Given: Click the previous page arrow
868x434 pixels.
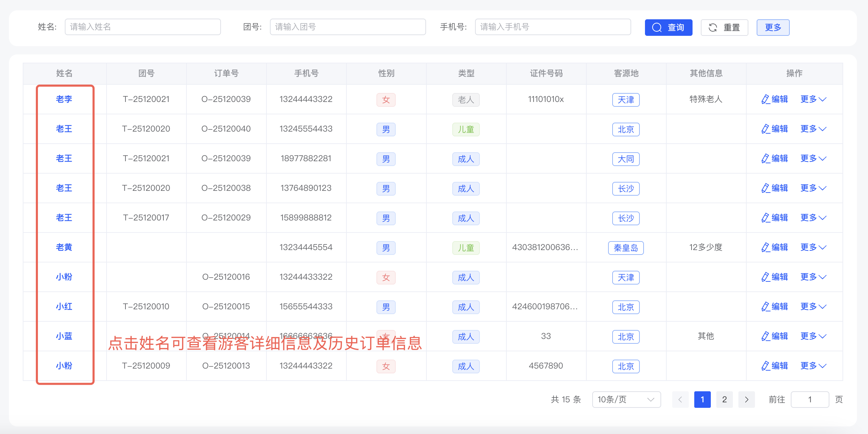Looking at the screenshot, I should click(680, 400).
